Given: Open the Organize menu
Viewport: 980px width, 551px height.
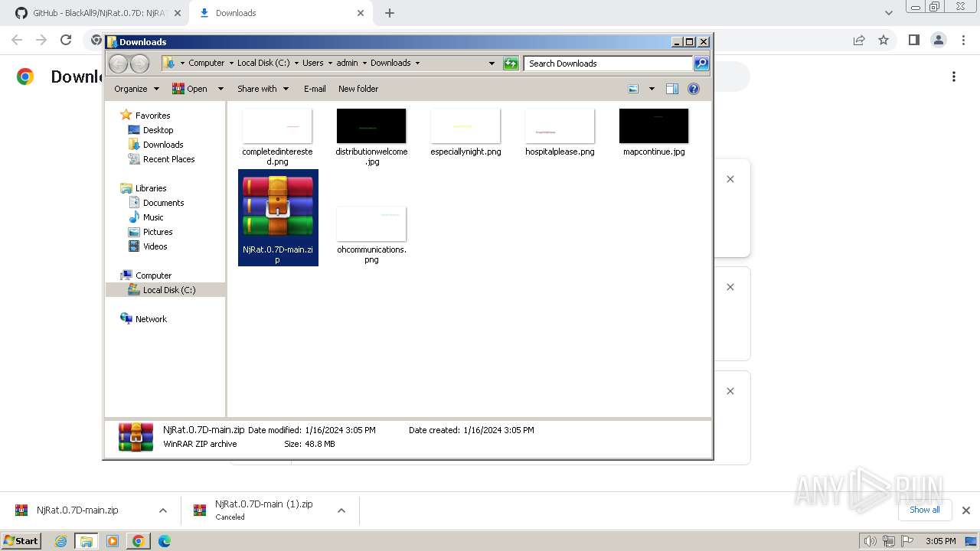Looking at the screenshot, I should click(136, 89).
